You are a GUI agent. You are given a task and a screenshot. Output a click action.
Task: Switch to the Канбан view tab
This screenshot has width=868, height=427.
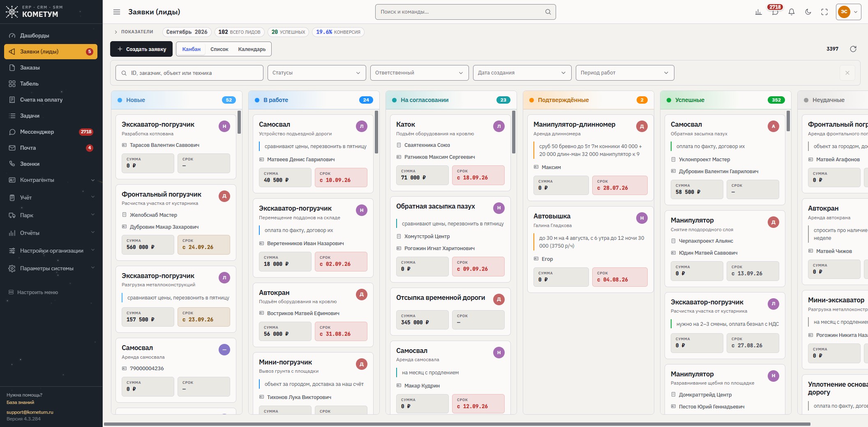(191, 49)
